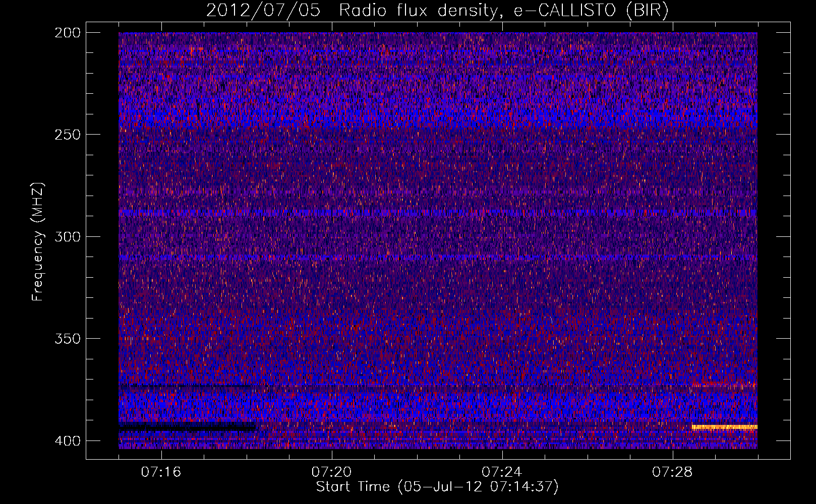Click the 07:20 time tick label
Viewport: 816px width, 504px height.
(x=331, y=472)
